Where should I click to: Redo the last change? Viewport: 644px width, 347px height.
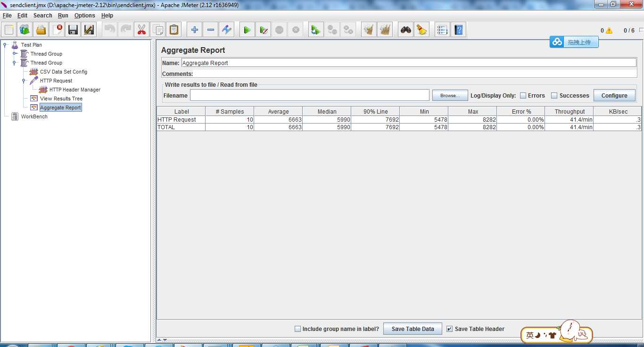tap(126, 30)
